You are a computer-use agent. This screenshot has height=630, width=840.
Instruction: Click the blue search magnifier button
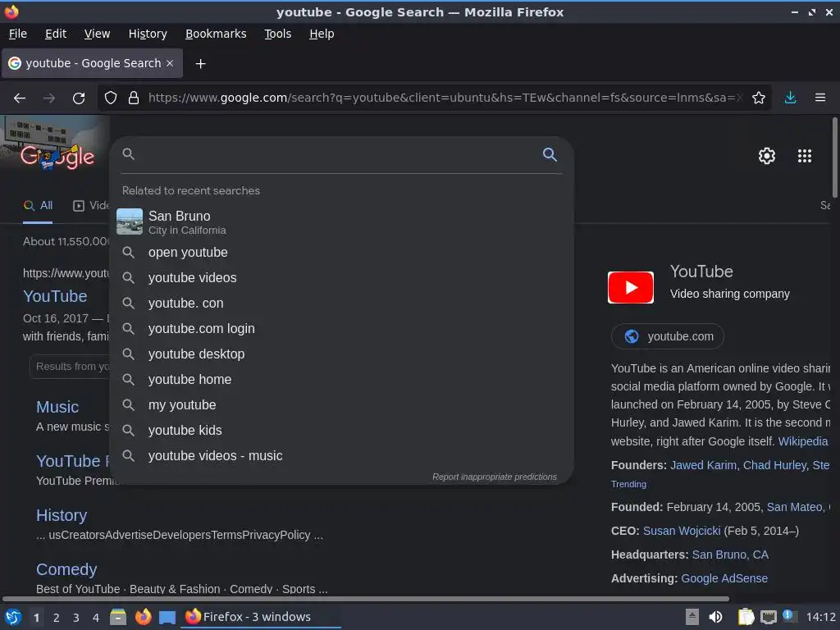click(x=550, y=154)
